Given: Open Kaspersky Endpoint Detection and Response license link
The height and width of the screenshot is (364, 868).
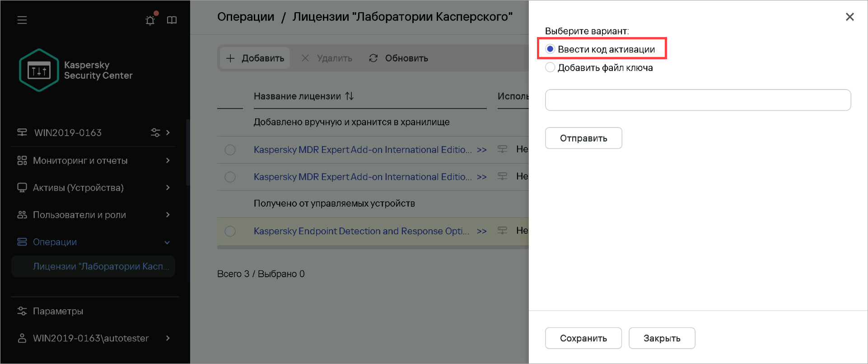Looking at the screenshot, I should (x=361, y=231).
